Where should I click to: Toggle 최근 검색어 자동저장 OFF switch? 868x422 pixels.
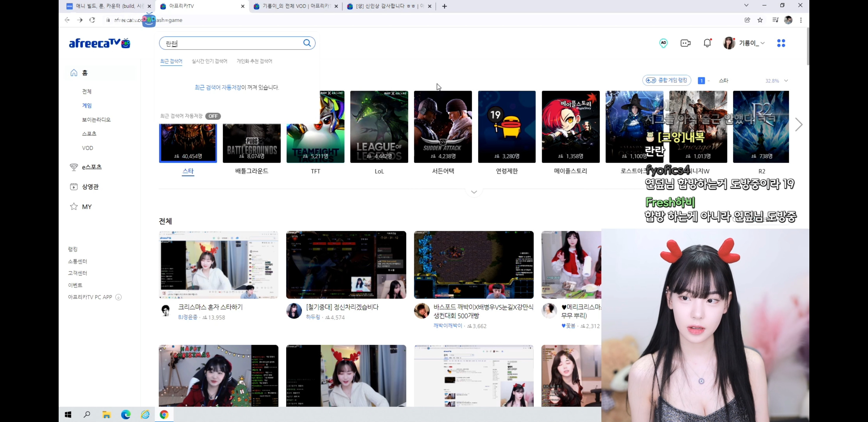pos(213,116)
